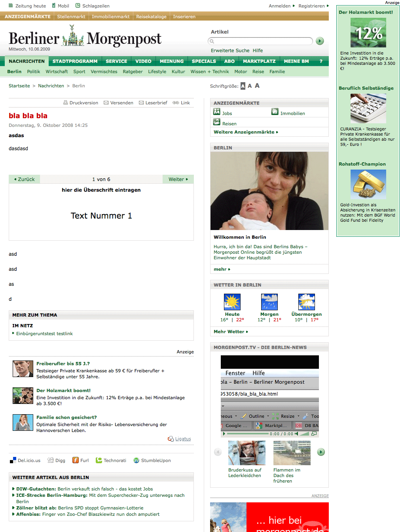This screenshot has height=532, width=402.
Task: Click into the Artikel search field
Action: click(x=260, y=41)
